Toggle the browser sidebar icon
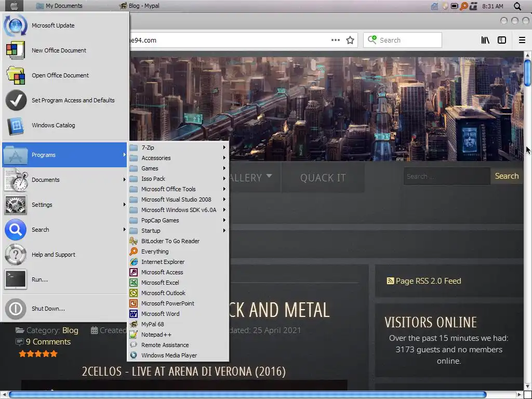This screenshot has width=532, height=399. point(501,40)
